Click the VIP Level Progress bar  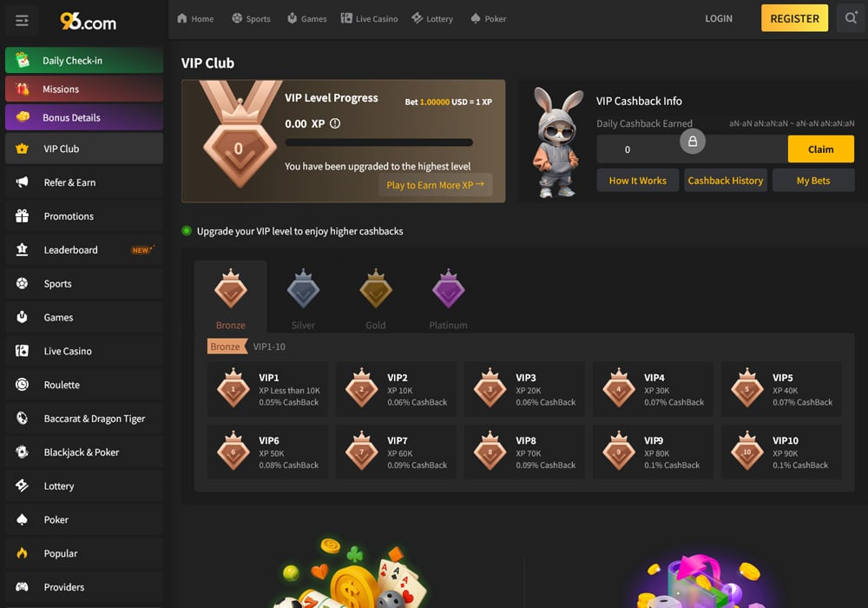(x=378, y=142)
